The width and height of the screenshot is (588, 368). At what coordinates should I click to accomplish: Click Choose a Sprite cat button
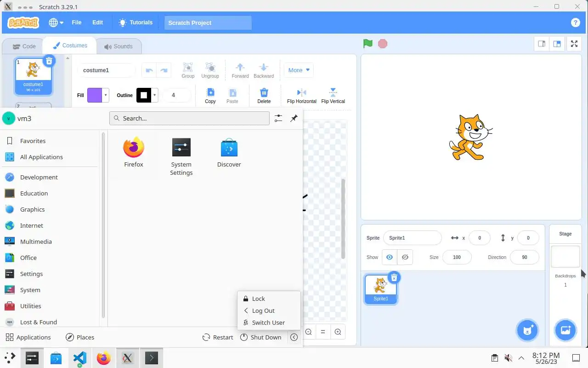point(527,330)
